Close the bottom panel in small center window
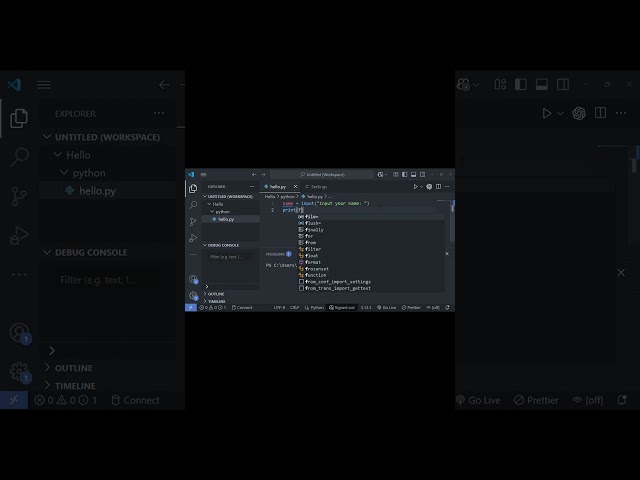 click(447, 253)
